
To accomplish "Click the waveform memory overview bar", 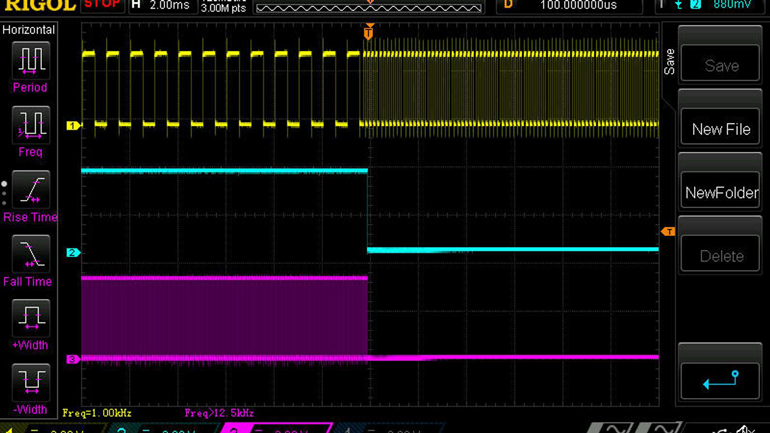I will point(369,8).
